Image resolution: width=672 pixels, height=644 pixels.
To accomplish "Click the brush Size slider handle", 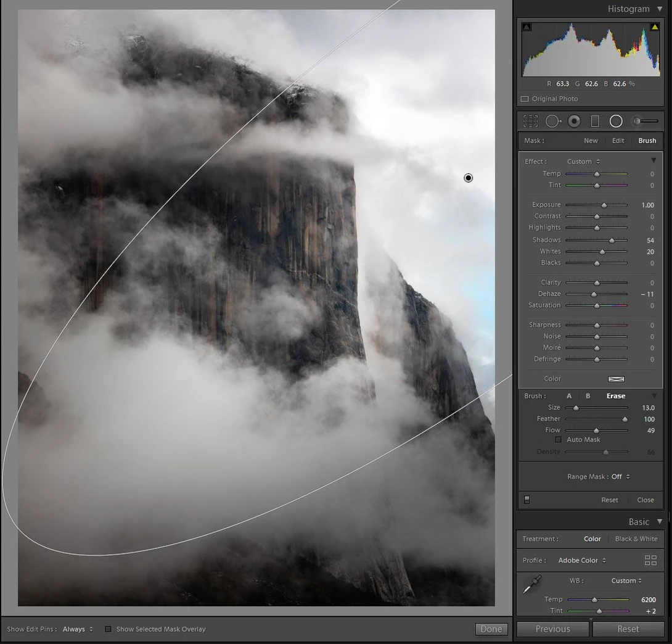I will pos(576,408).
